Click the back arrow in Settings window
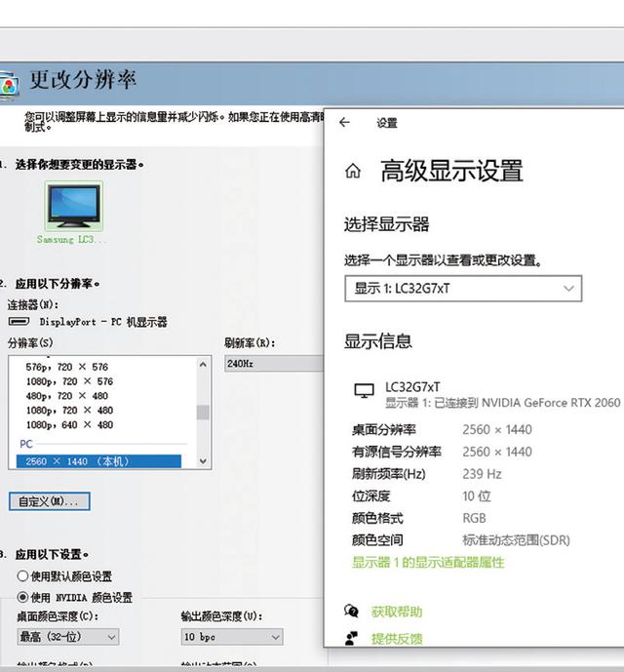624x672 pixels. click(x=344, y=123)
